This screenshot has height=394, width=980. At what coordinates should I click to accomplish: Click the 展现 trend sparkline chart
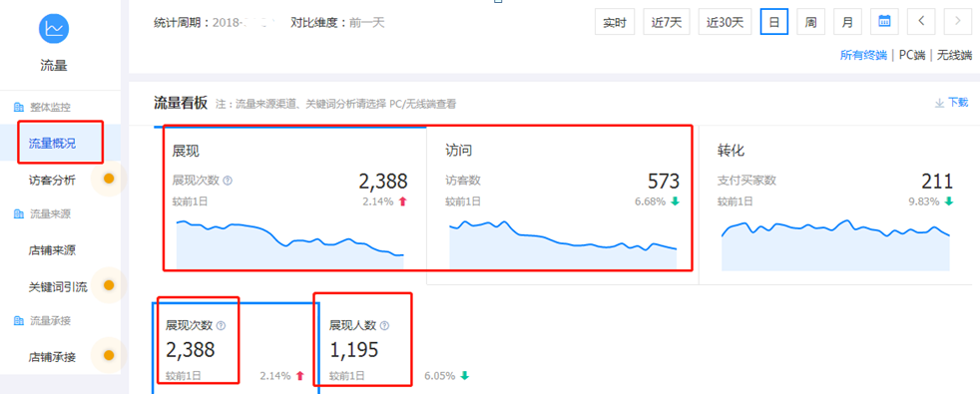coord(290,244)
